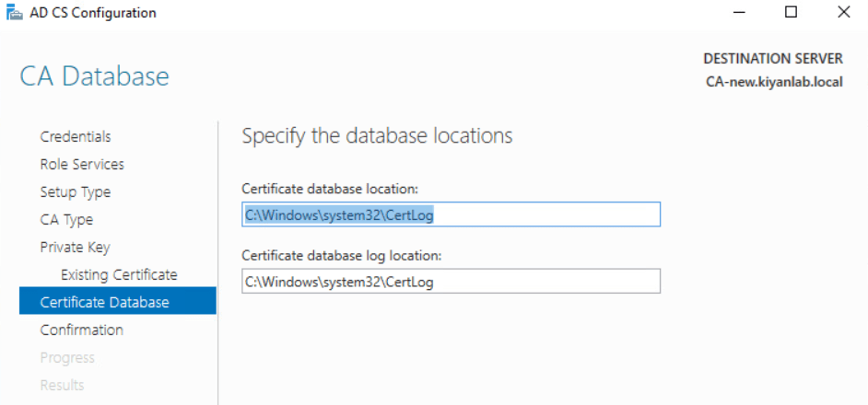
Task: Close the AD CS Configuration wizard
Action: click(x=843, y=13)
